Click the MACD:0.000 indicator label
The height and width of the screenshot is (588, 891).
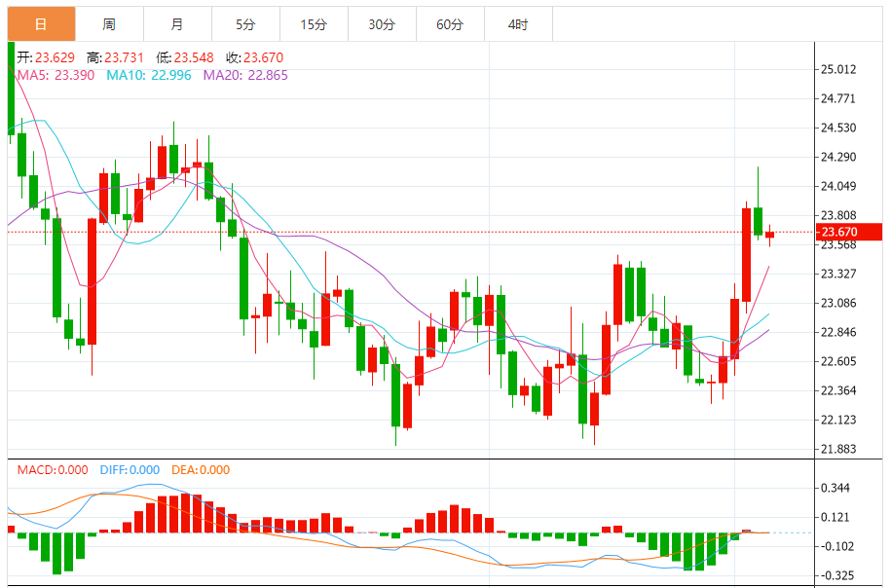[53, 470]
